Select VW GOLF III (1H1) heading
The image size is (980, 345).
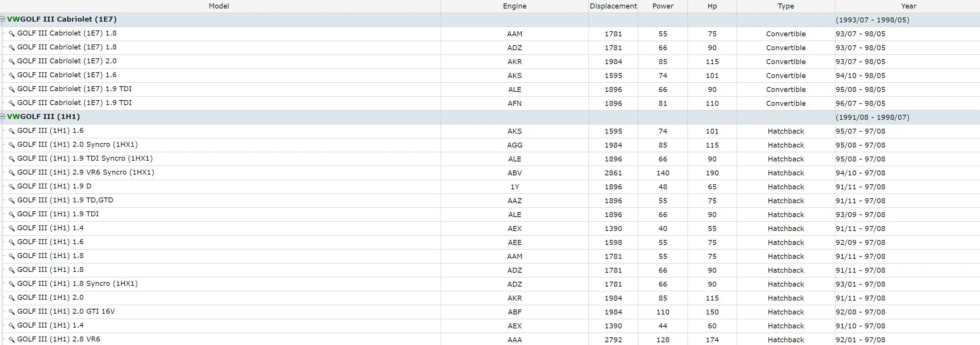(44, 117)
